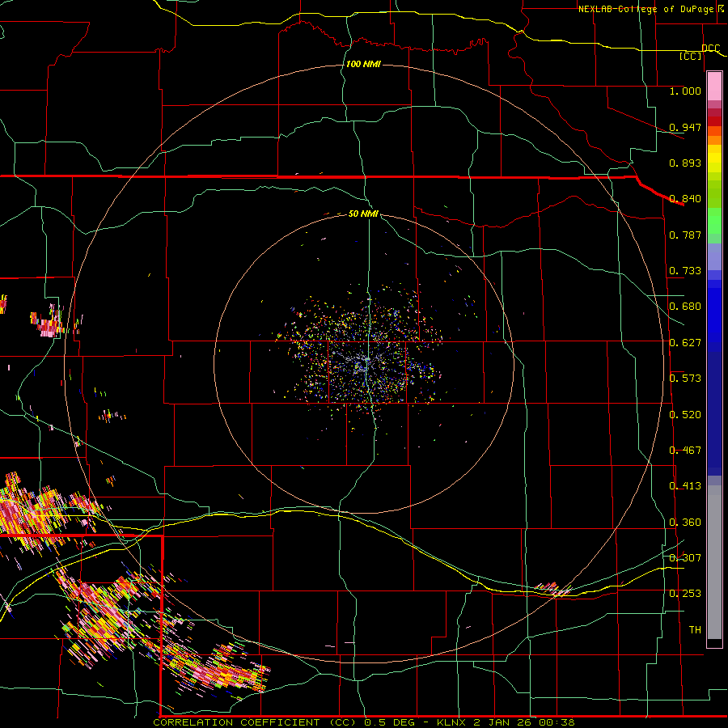
Task: Click the [CC] product label
Action: point(691,56)
